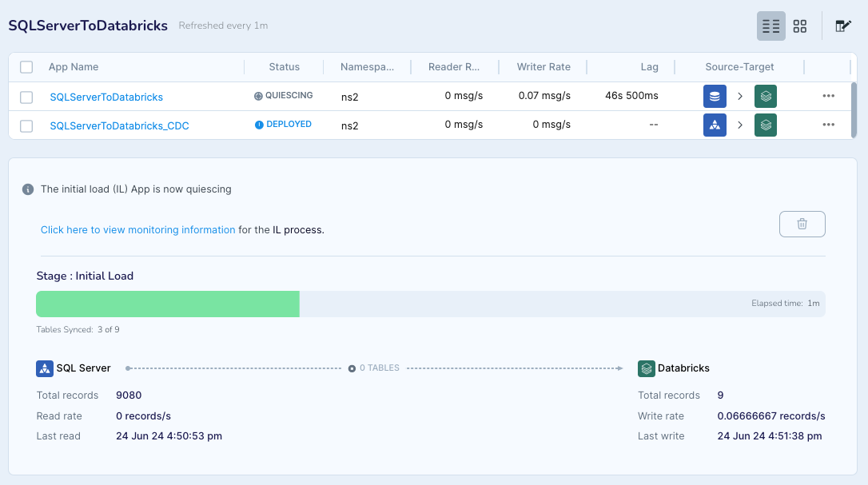Open the edit view icon in the header
Image resolution: width=868 pixels, height=485 pixels.
(x=842, y=26)
